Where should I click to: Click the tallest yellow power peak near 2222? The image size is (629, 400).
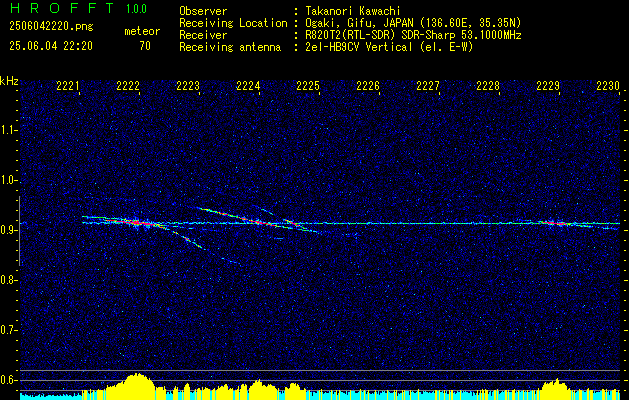(136, 386)
